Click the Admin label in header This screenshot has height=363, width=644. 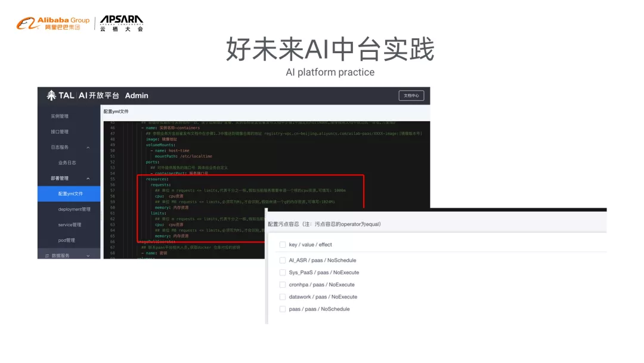point(137,96)
